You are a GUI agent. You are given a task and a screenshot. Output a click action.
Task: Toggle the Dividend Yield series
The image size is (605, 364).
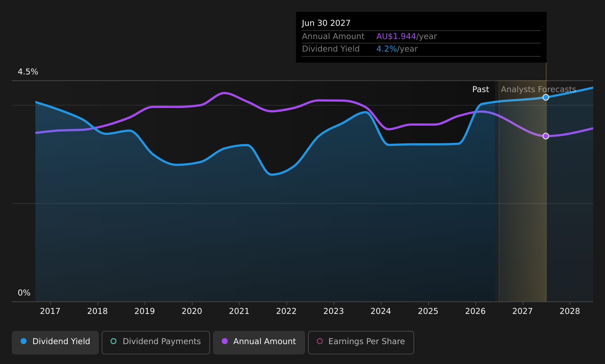click(x=55, y=342)
